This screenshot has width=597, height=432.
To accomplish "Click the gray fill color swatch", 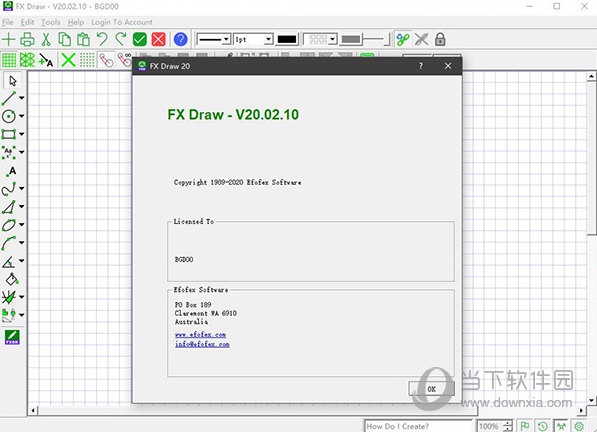I will [x=351, y=39].
